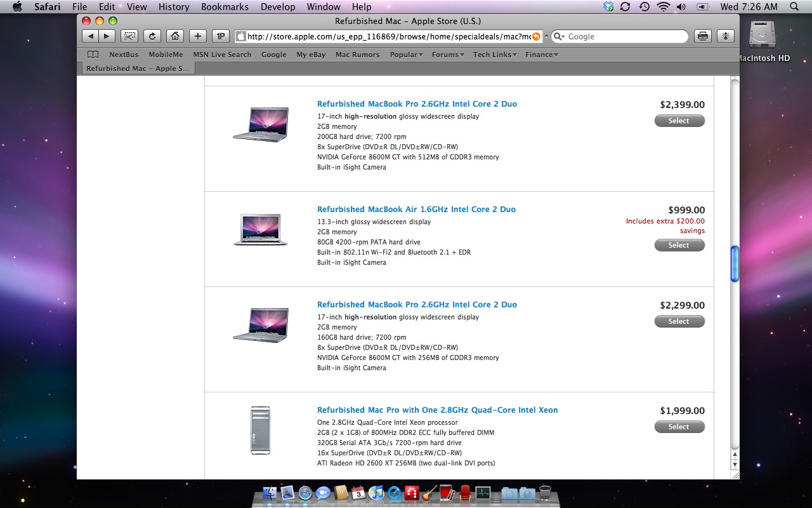The height and width of the screenshot is (508, 812).
Task: Click the Time Machine menu bar icon
Action: [645, 7]
